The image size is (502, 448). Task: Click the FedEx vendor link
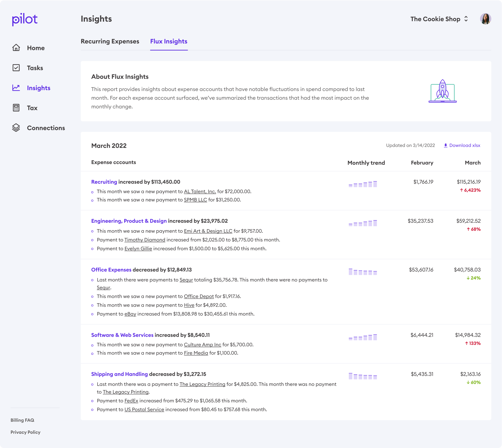pos(131,401)
